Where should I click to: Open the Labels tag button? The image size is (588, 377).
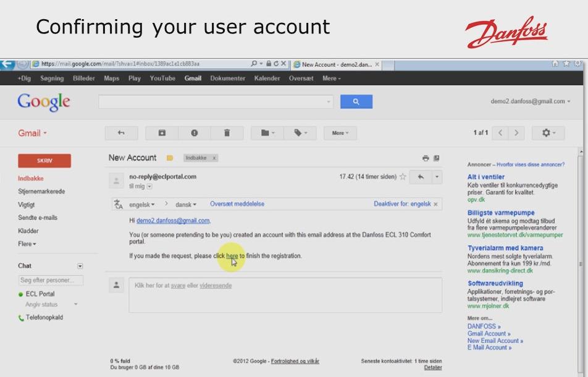[300, 133]
